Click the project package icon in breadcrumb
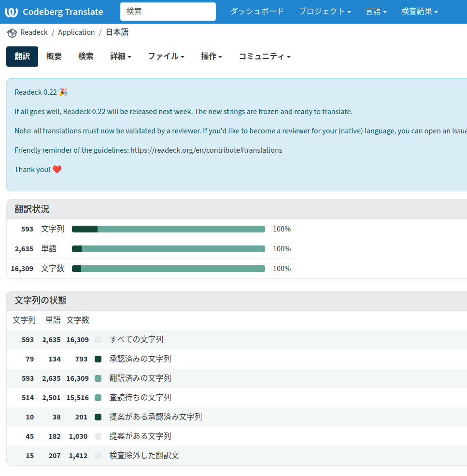467x476 pixels. (x=12, y=33)
